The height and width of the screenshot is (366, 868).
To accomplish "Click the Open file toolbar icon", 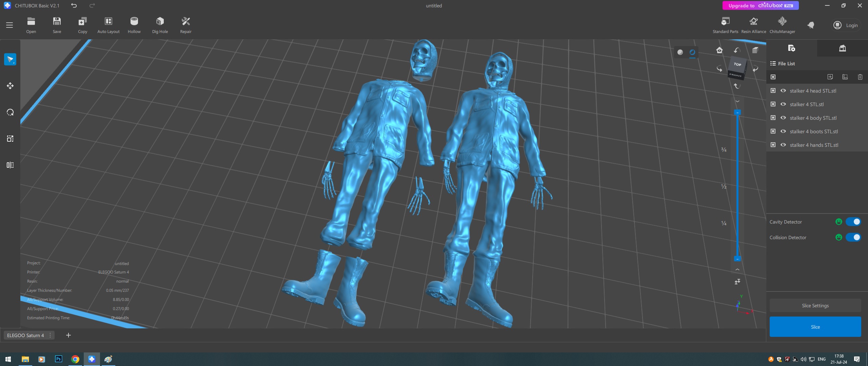I will pyautogui.click(x=31, y=25).
